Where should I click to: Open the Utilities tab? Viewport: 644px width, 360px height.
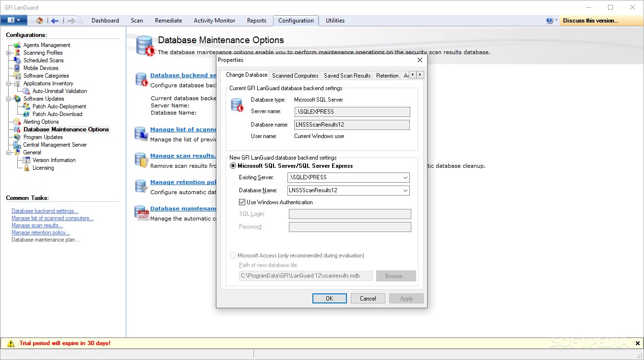coord(335,21)
